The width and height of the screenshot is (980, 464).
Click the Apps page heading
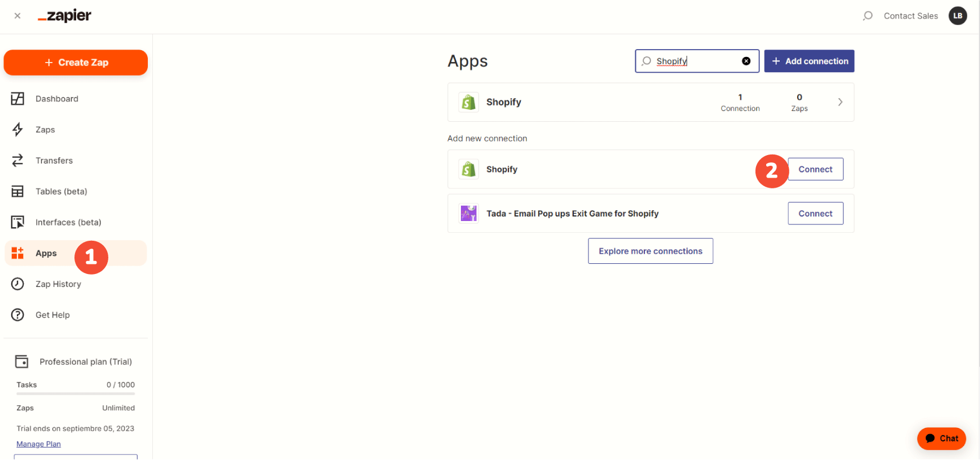point(468,61)
